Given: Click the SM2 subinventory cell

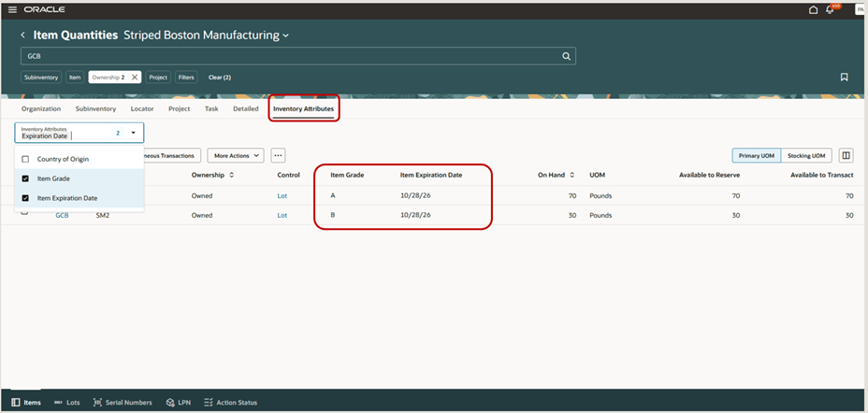Looking at the screenshot, I should 104,215.
